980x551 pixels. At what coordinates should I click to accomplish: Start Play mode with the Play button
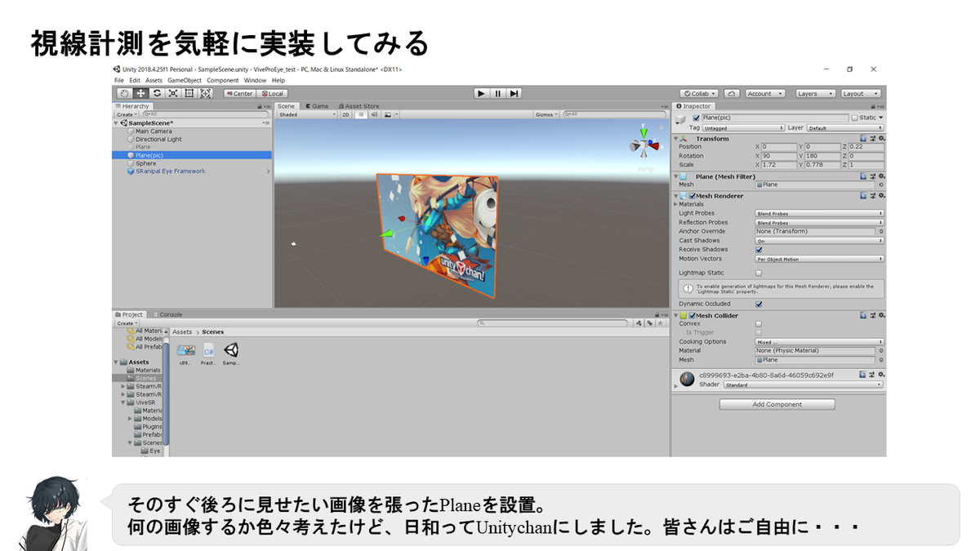(482, 93)
